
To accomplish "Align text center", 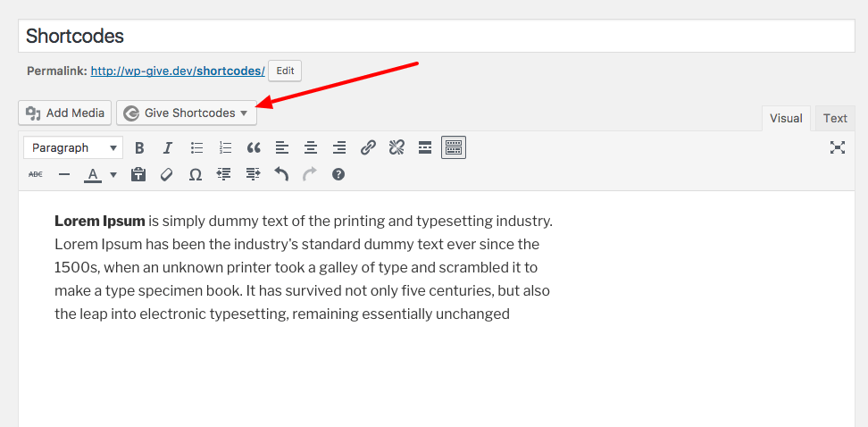I will tap(311, 148).
